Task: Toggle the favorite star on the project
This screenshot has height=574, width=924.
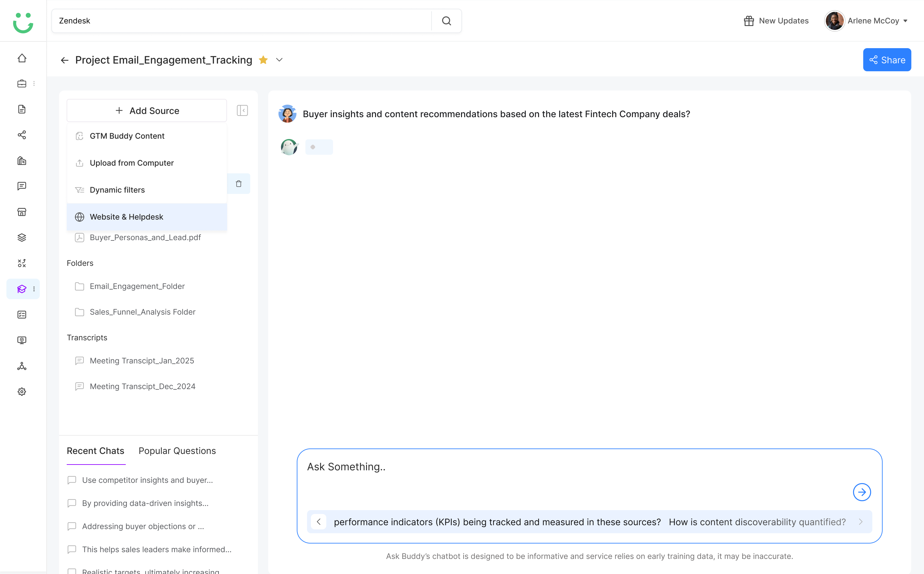Action: [x=263, y=60]
